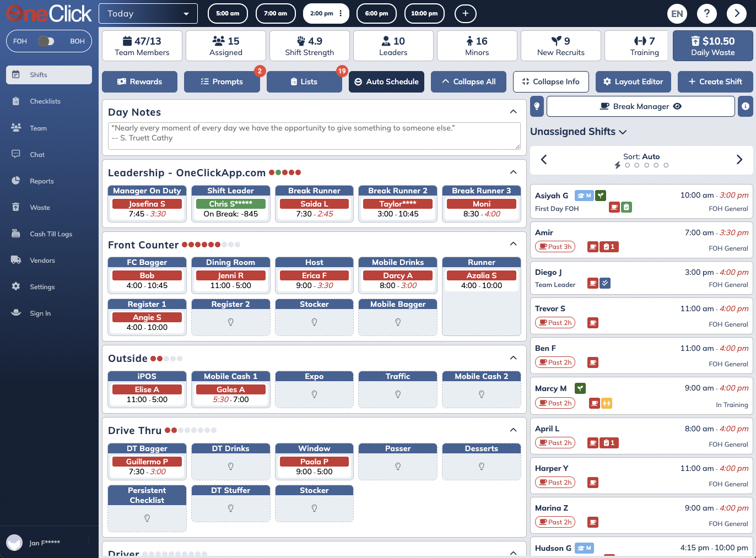Click the three-dot menu on 2:00 pm
756x558 pixels.
(341, 13)
